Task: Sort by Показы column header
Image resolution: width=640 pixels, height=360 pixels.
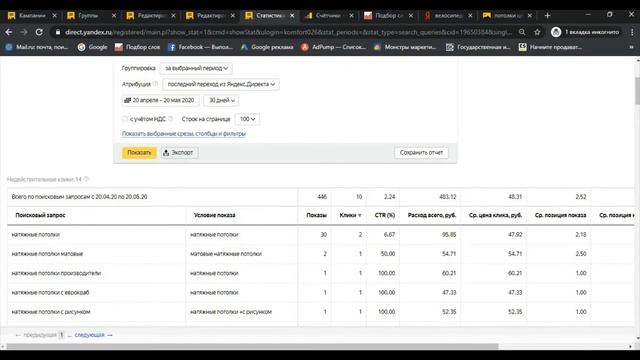Action: click(316, 216)
